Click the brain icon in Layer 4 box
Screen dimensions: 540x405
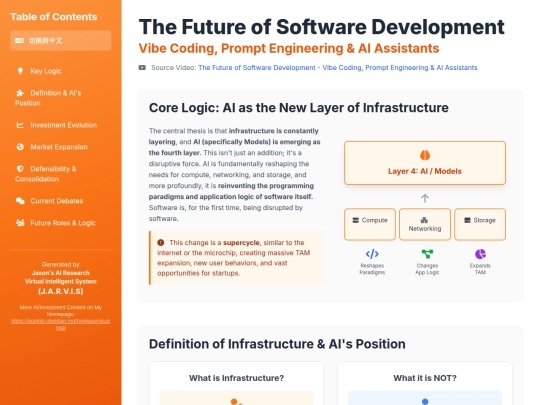pyautogui.click(x=425, y=155)
